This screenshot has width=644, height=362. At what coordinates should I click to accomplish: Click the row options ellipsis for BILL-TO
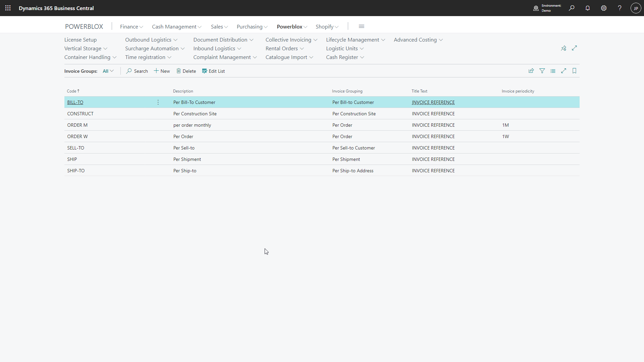pyautogui.click(x=158, y=102)
